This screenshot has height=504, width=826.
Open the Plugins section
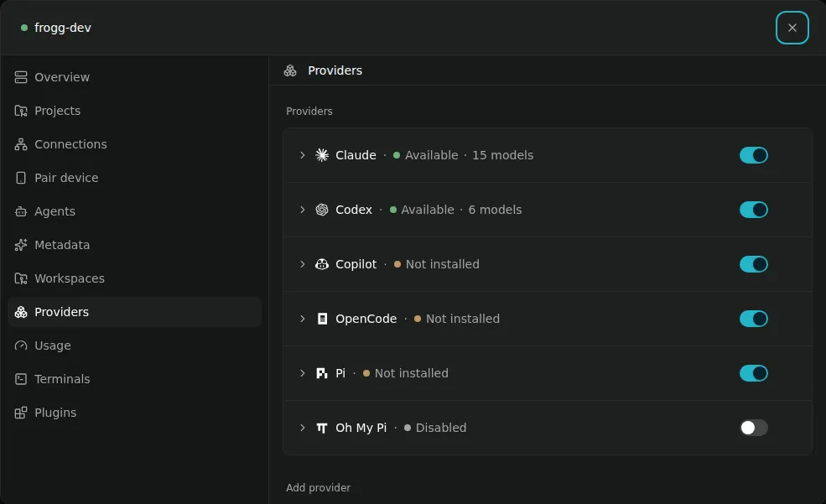(x=134, y=413)
